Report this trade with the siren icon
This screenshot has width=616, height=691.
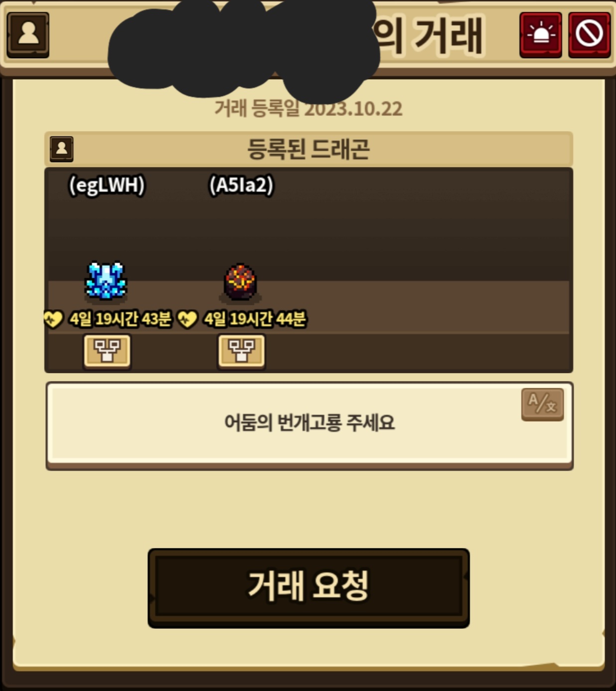540,35
